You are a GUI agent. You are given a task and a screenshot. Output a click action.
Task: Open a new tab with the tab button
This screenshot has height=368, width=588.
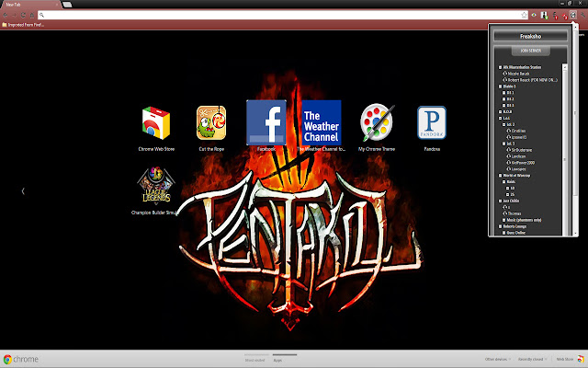coord(67,5)
